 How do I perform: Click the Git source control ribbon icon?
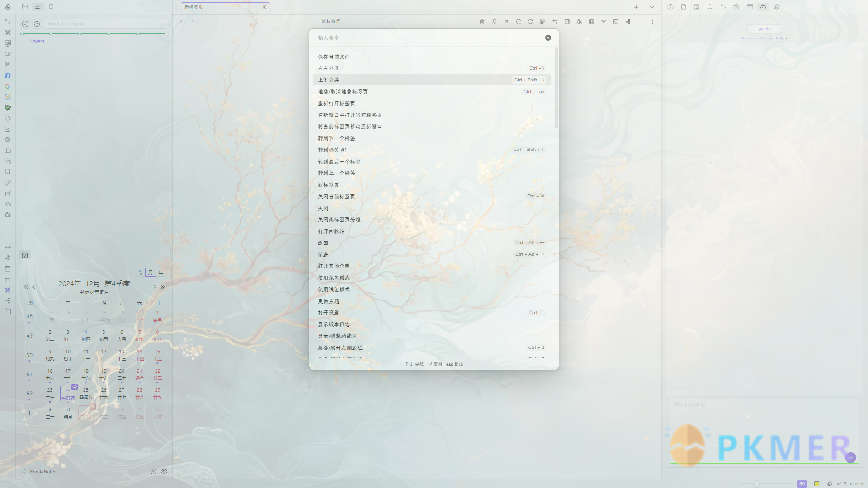[x=8, y=22]
